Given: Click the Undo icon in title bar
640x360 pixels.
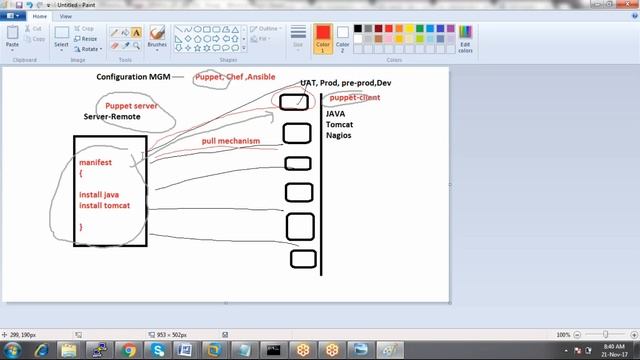Looking at the screenshot, I should [x=29, y=5].
